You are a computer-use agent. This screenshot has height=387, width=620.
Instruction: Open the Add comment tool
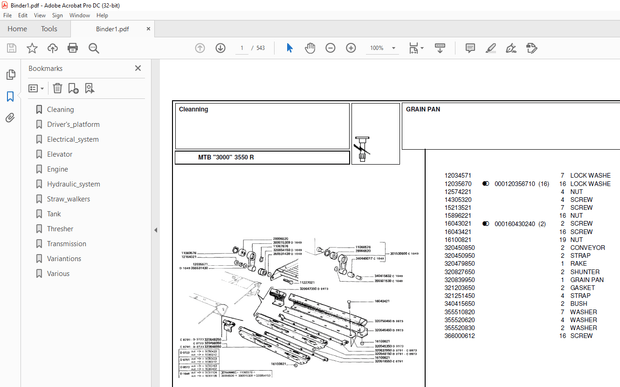click(470, 48)
